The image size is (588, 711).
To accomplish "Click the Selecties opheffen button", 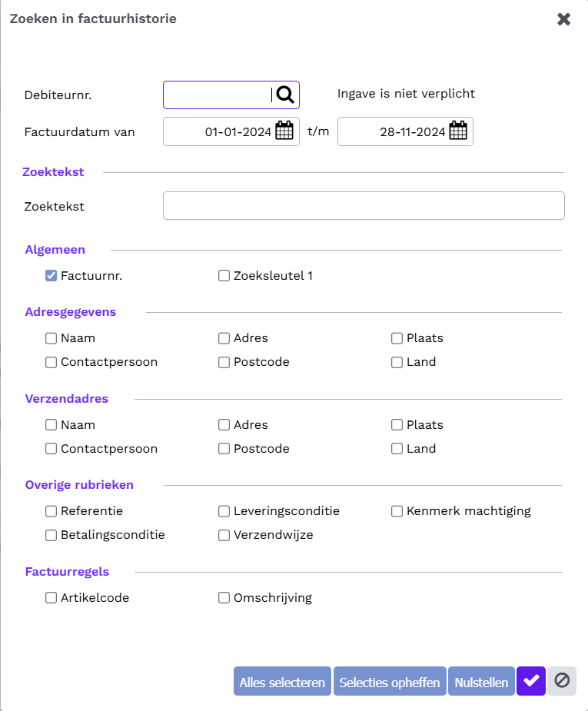I will [x=390, y=681].
